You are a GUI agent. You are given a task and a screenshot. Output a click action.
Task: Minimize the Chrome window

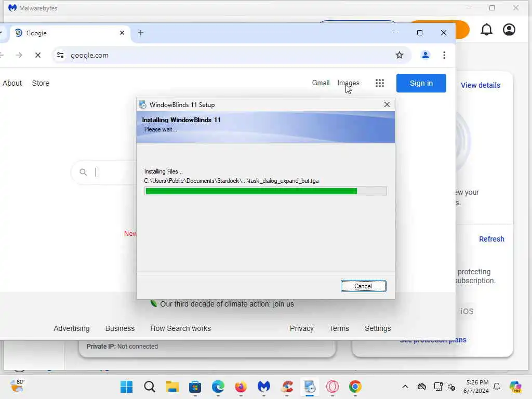click(395, 33)
